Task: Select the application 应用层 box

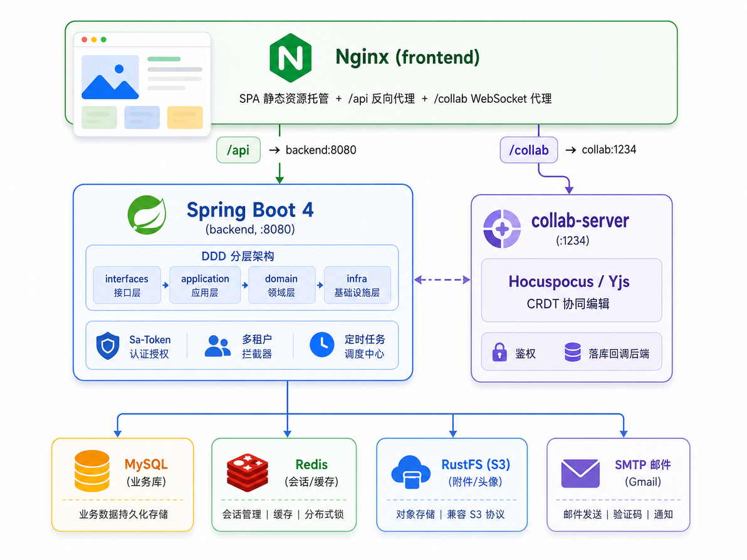Action: (x=205, y=285)
